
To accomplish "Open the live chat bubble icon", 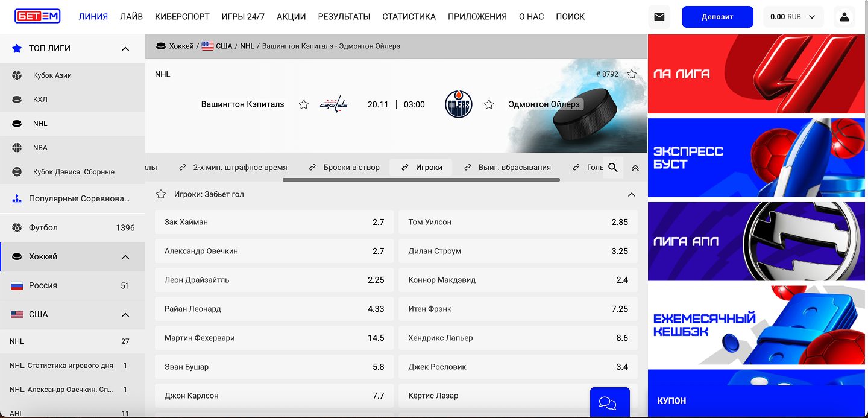I will (609, 403).
